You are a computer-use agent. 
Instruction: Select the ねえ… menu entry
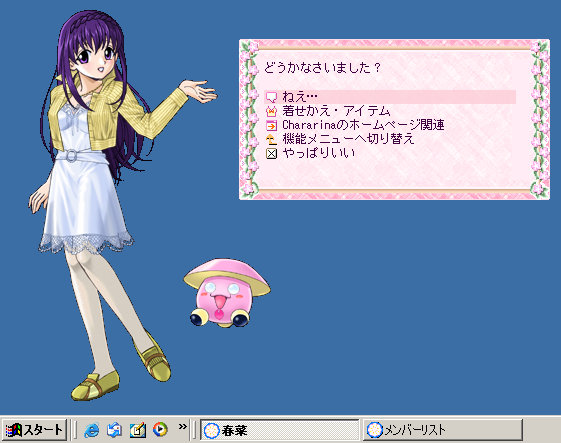coord(390,97)
